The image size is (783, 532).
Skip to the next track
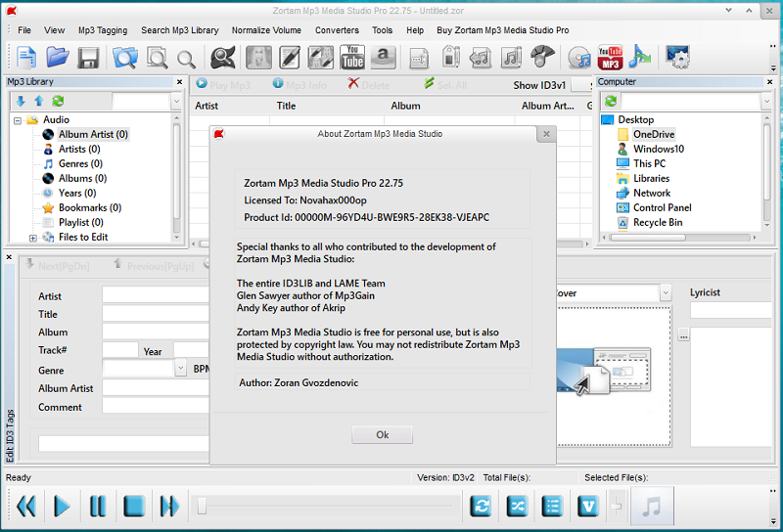(169, 507)
